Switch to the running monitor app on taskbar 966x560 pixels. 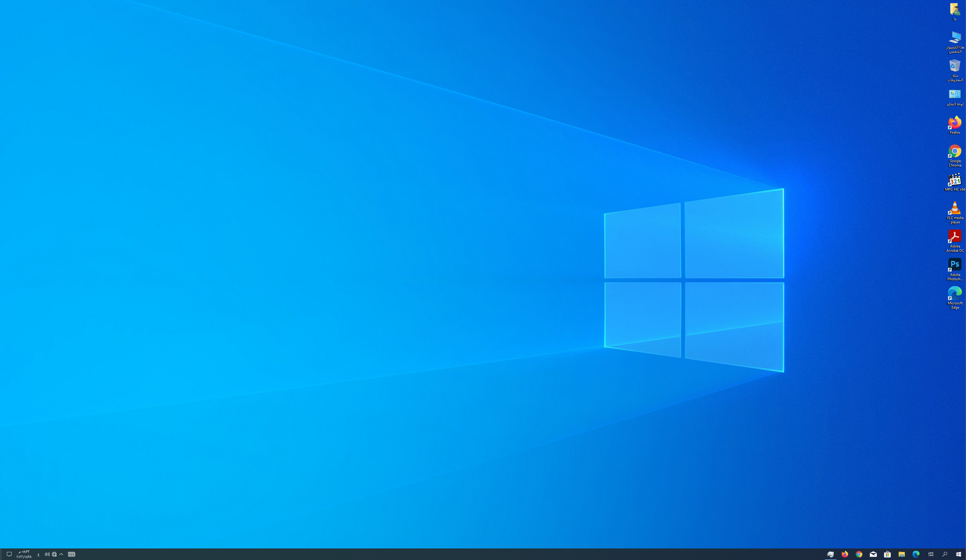point(830,554)
